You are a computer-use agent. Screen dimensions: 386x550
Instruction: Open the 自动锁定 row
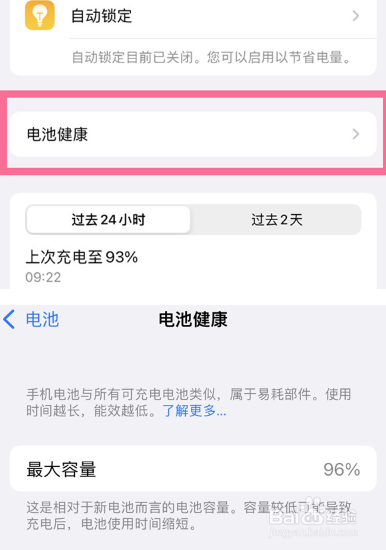click(193, 16)
